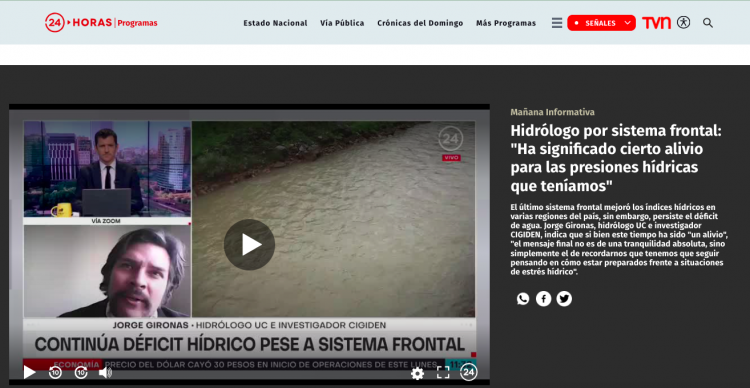Viewport: 750px width, 388px height.
Task: Open the Mañana Informativa category link
Action: click(x=552, y=112)
